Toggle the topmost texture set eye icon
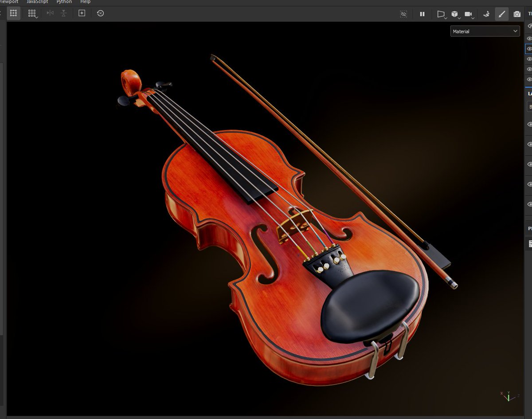The width and height of the screenshot is (532, 419). [529, 27]
